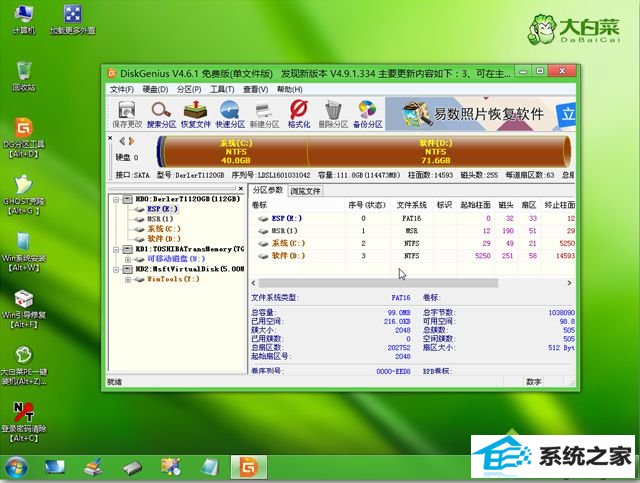Click the Format (格式化) toolbar icon
Image resolution: width=640 pixels, height=483 pixels.
coord(299,114)
